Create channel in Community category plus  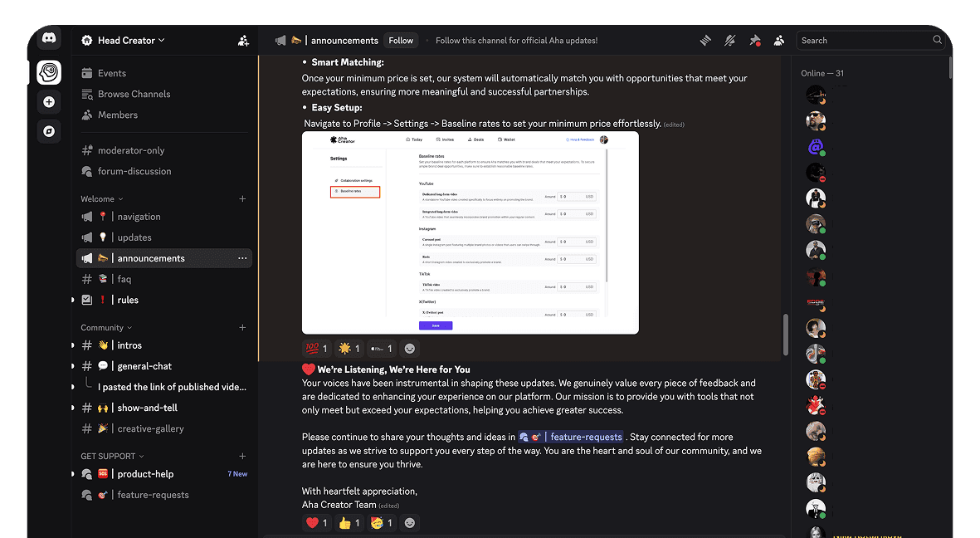click(242, 328)
